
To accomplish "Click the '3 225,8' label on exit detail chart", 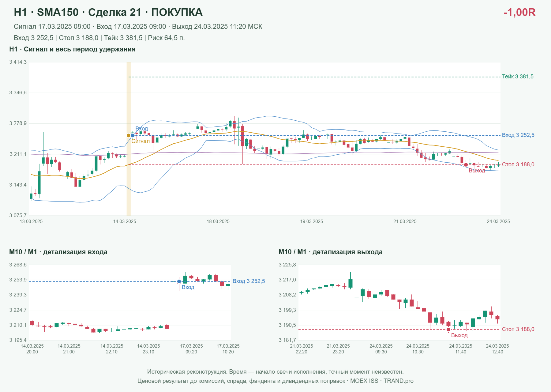I will point(287,265).
